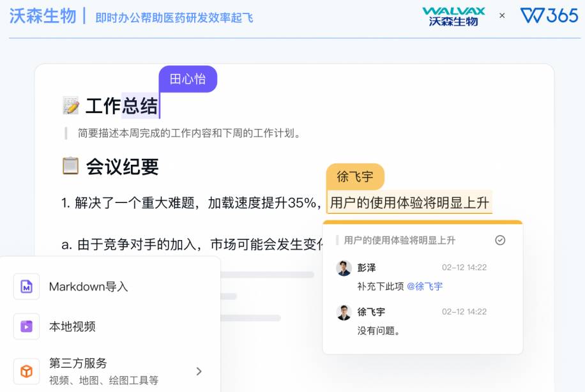The width and height of the screenshot is (585, 392).
Task: Click the 沃森生物 title in the header
Action: pyautogui.click(x=43, y=17)
